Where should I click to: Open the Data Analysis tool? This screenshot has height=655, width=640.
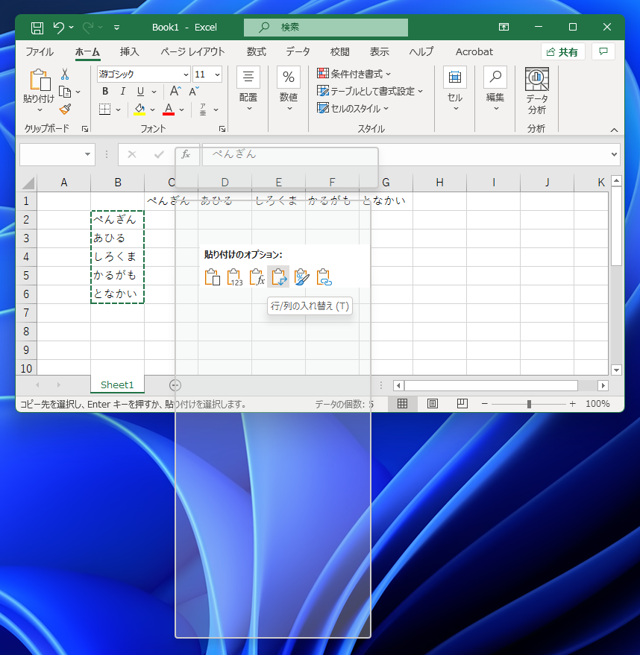[x=537, y=90]
